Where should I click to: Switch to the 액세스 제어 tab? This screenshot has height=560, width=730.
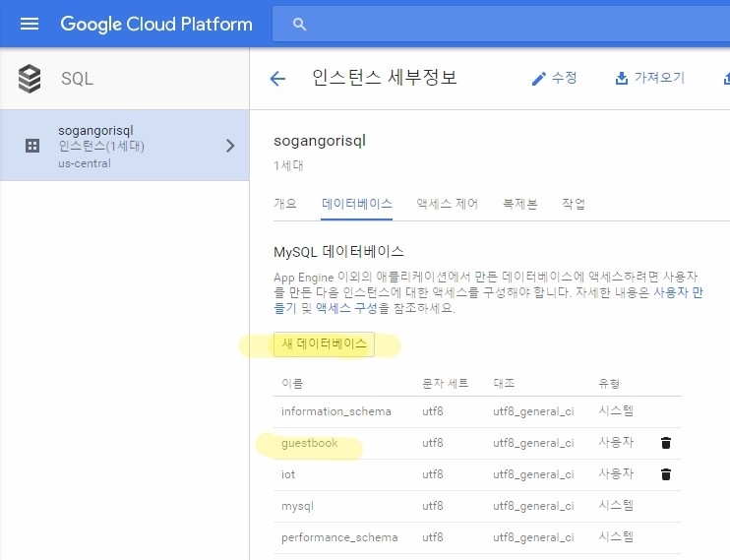[447, 204]
